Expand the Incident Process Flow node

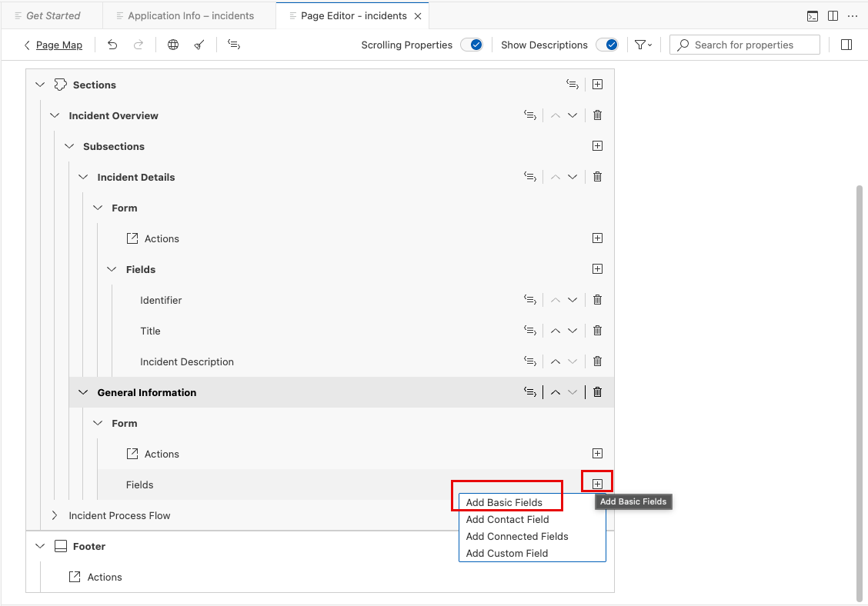click(x=54, y=515)
